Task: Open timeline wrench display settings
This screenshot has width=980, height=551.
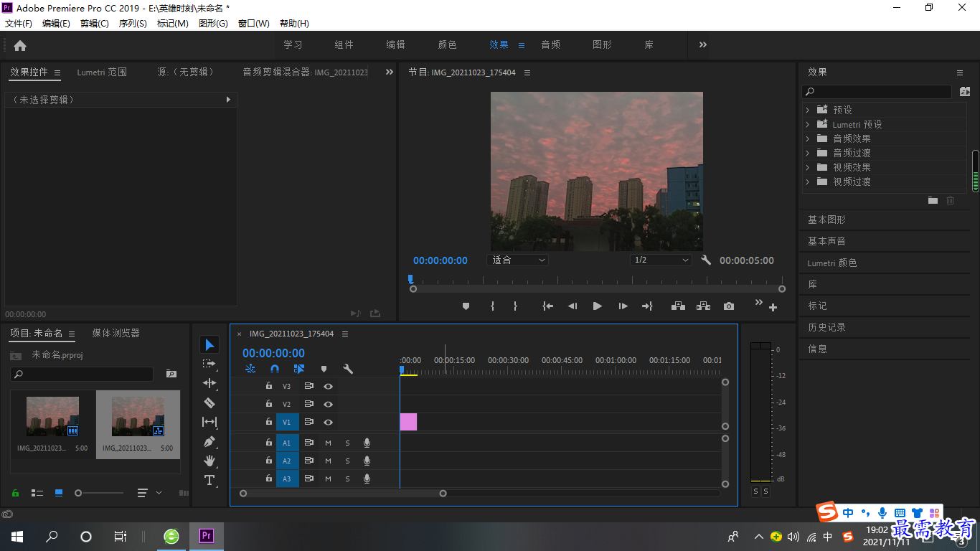Action: [348, 369]
